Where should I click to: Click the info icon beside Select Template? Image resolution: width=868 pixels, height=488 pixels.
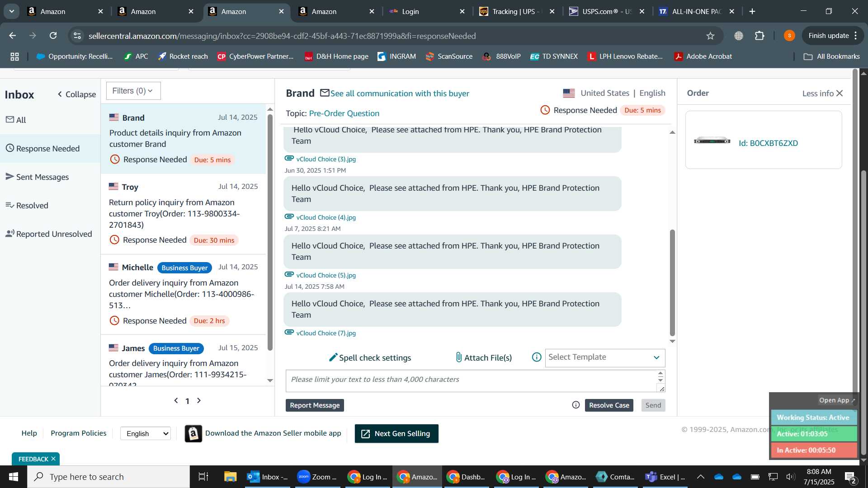(x=537, y=357)
